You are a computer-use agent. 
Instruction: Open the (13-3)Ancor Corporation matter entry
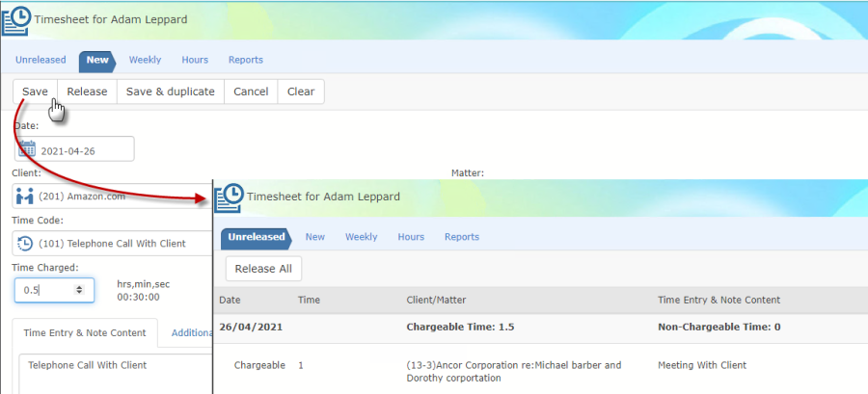tap(514, 372)
